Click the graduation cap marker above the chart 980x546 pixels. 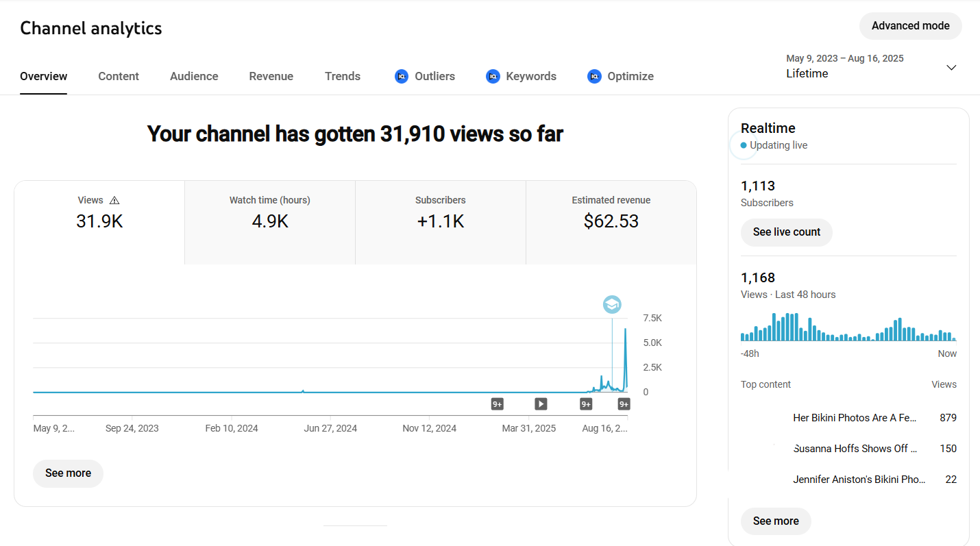pyautogui.click(x=612, y=305)
